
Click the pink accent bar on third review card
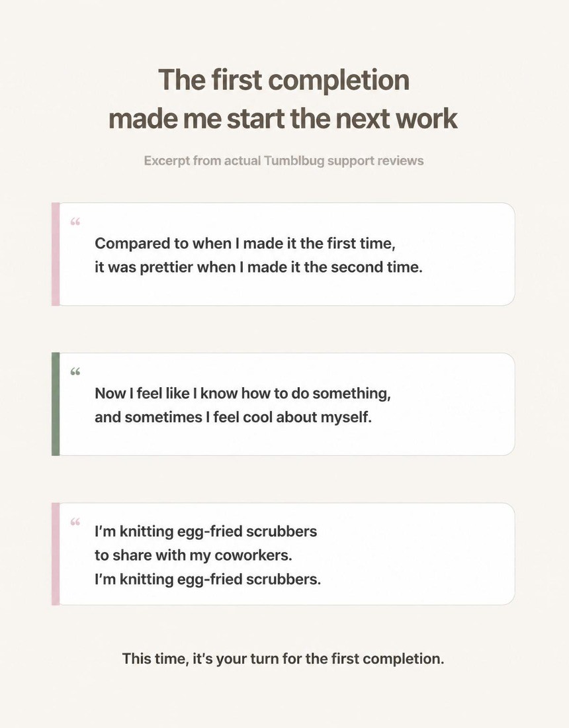tap(56, 554)
